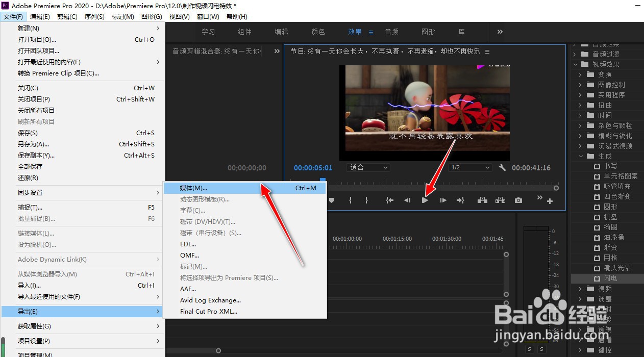
Task: Click the blue playhead on Program monitor scrubber
Action: 323,180
